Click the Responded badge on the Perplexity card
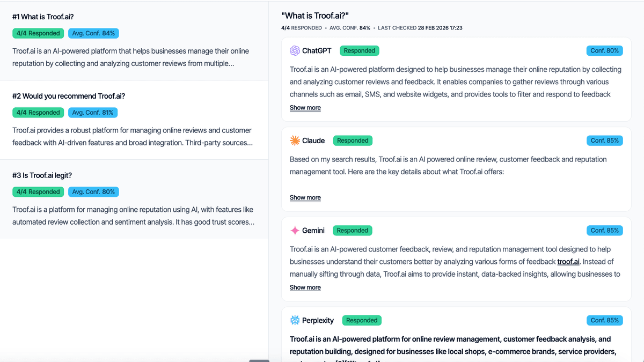The width and height of the screenshot is (644, 362). 362,320
